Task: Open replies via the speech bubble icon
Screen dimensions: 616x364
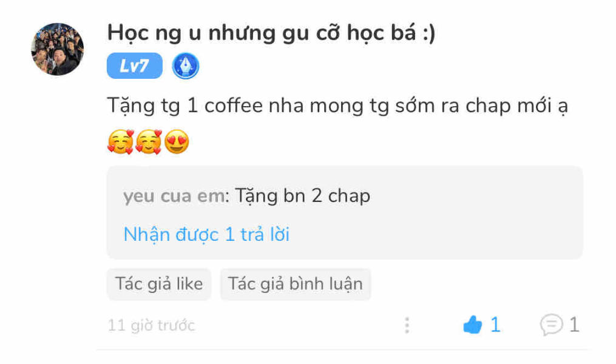Action: (x=551, y=325)
